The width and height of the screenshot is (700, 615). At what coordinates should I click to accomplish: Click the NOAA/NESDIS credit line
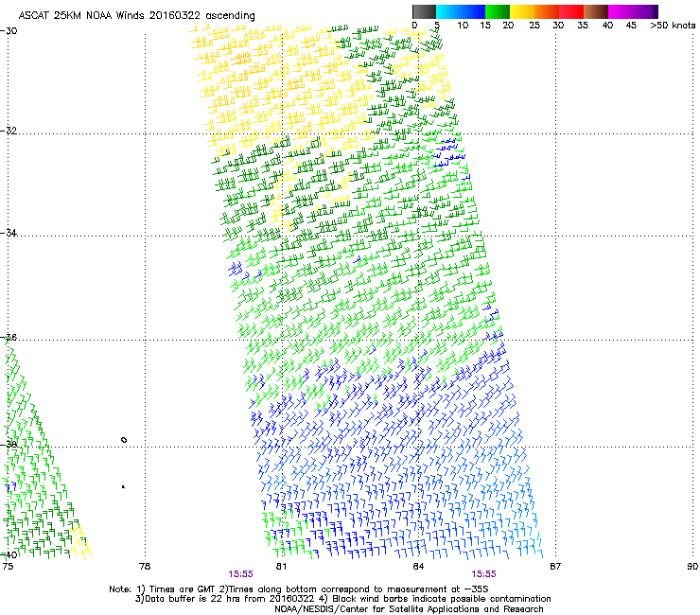(x=409, y=609)
